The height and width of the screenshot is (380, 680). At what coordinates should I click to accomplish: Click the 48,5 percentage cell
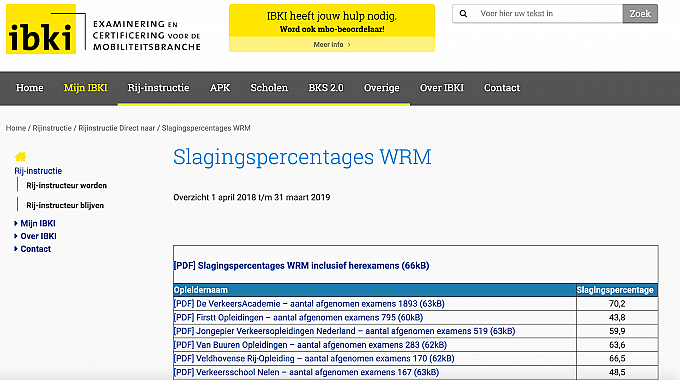(x=617, y=372)
